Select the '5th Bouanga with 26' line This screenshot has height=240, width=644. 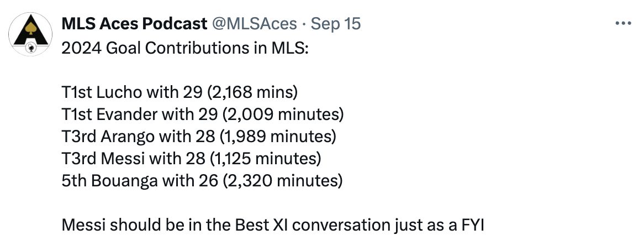[x=202, y=181]
